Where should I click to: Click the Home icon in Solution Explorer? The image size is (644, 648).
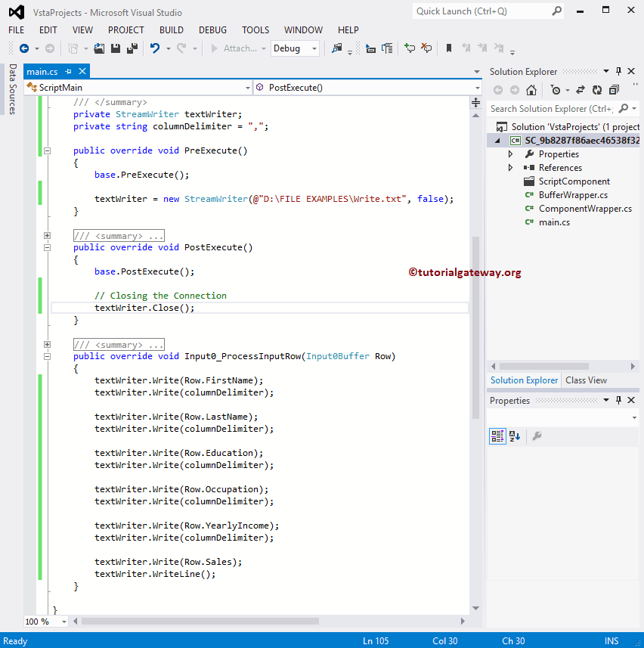pos(531,89)
